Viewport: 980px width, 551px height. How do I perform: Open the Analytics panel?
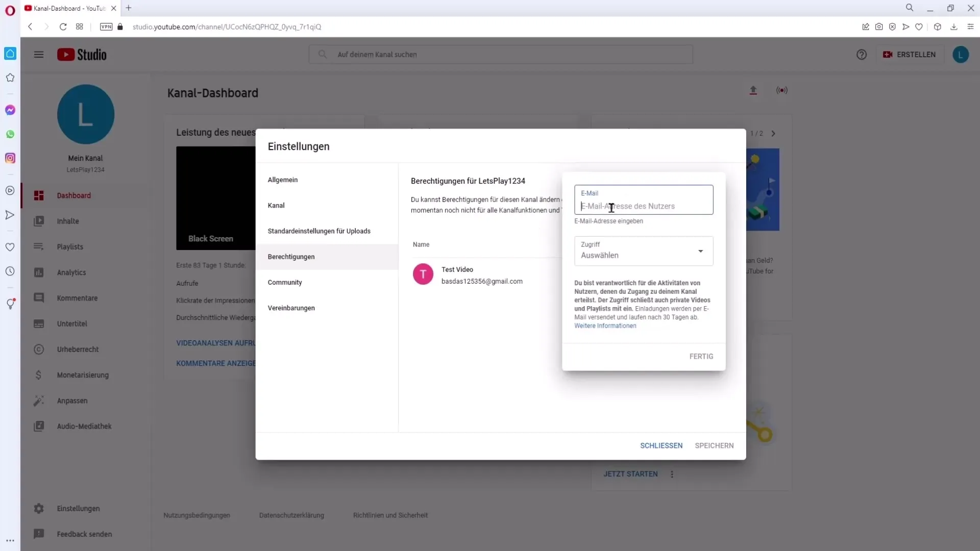(71, 272)
